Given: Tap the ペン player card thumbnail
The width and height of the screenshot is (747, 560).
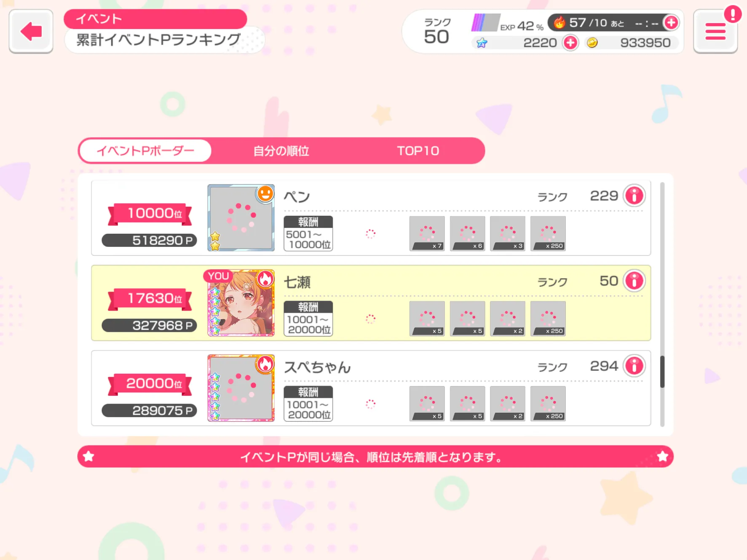Looking at the screenshot, I should pos(241,218).
